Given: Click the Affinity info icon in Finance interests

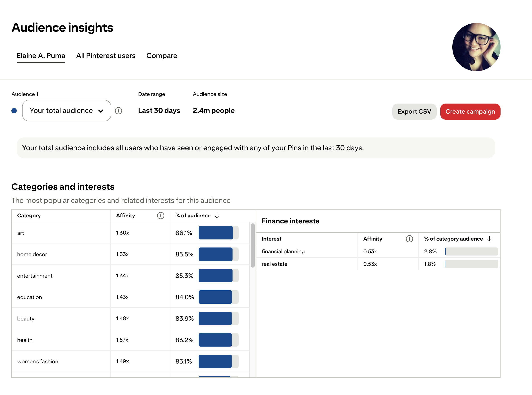Looking at the screenshot, I should click(x=409, y=239).
